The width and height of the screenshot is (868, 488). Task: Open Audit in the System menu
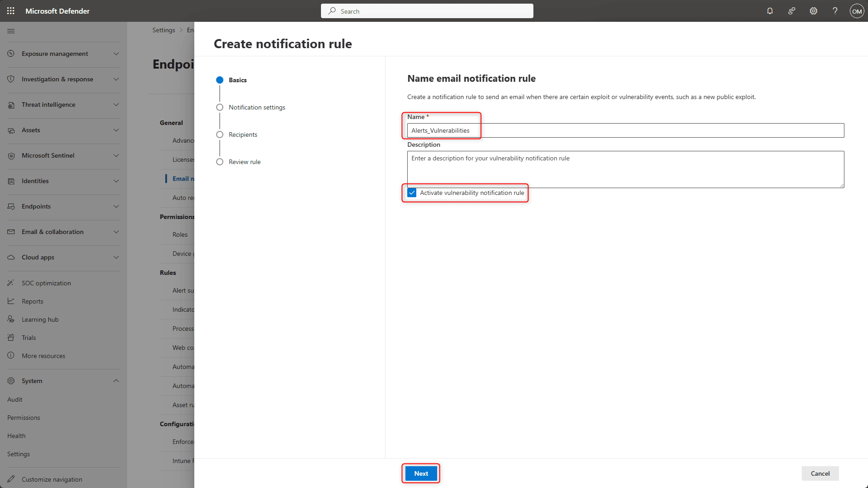point(15,399)
